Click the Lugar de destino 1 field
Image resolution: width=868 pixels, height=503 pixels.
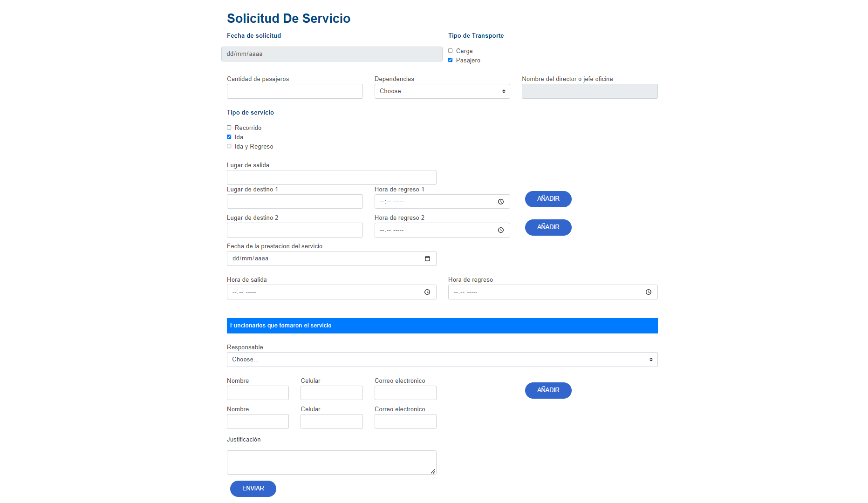294,202
